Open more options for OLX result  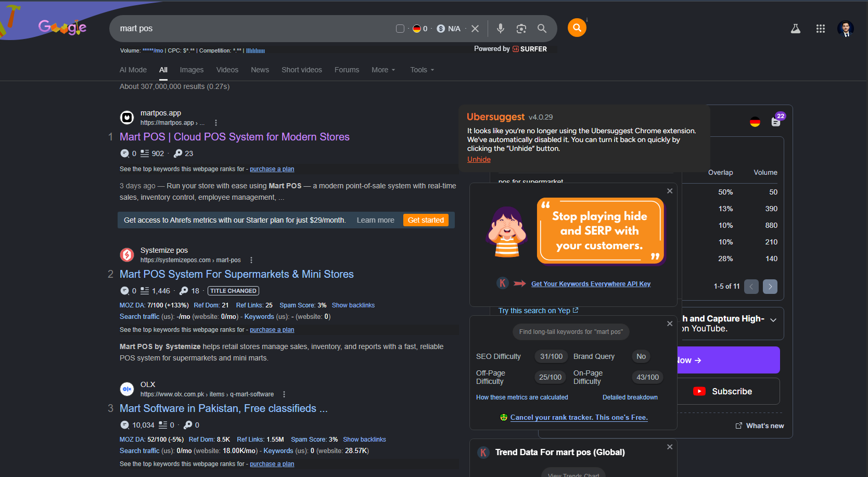tap(284, 394)
